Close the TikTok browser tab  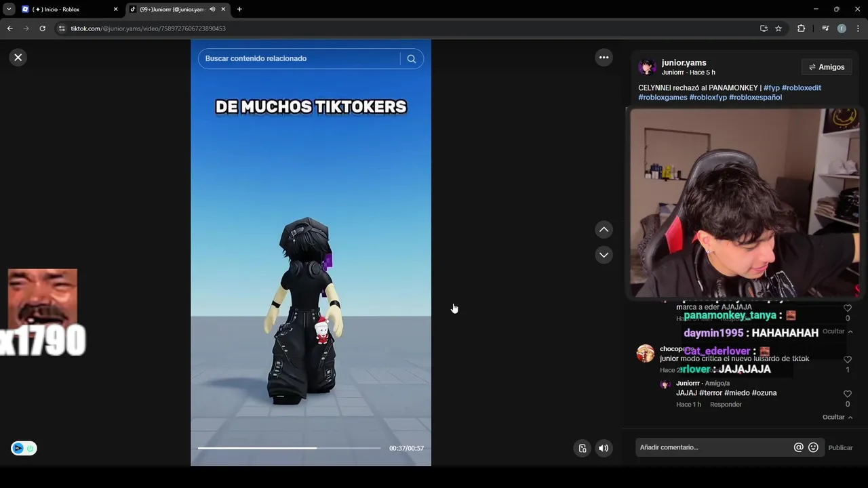click(x=223, y=9)
